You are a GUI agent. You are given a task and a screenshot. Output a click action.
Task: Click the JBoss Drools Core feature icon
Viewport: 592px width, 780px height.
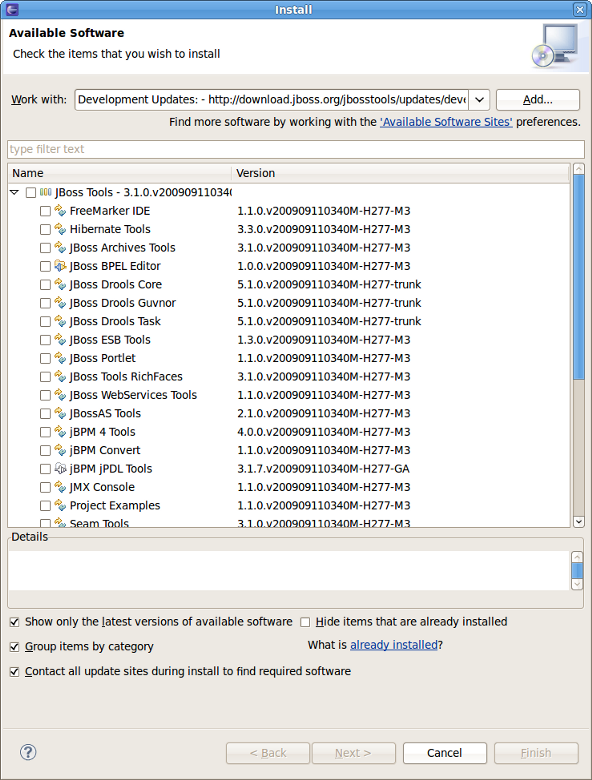60,284
